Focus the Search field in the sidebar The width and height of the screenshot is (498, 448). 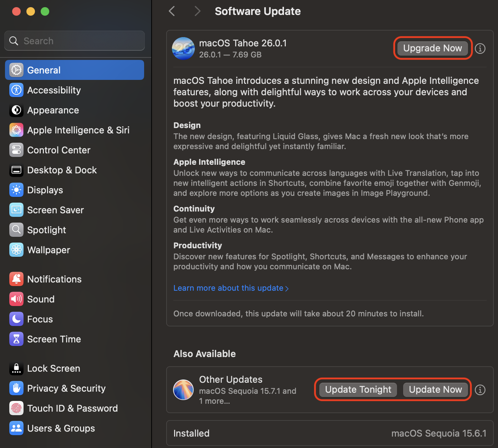75,41
